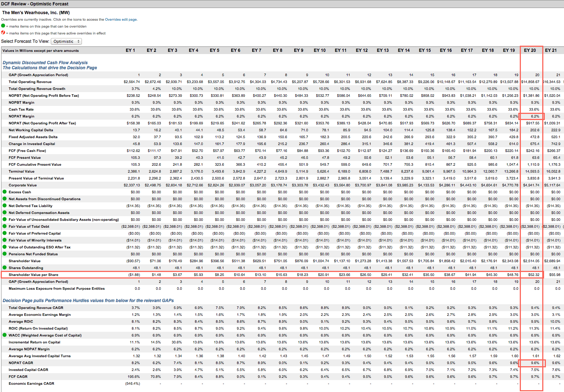Click the Economic Earnings CAGR row label
The image size is (564, 392).
coord(32,384)
